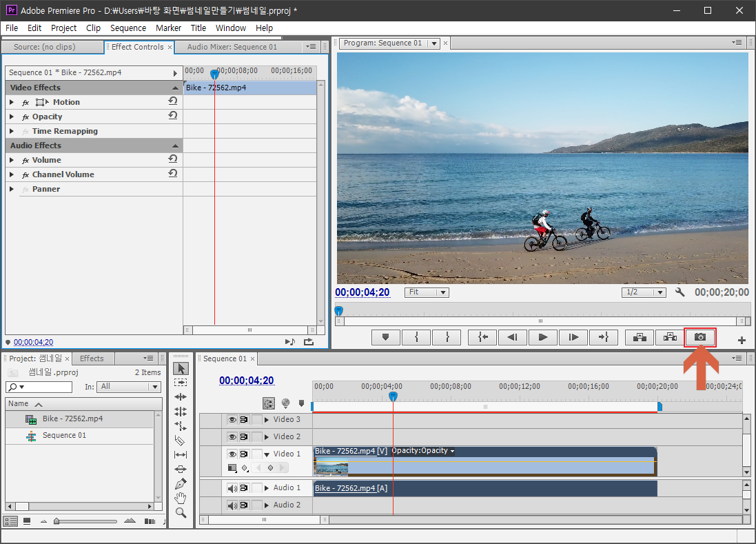The image size is (756, 544).
Task: Expand the Opacity effect properties
Action: click(12, 117)
